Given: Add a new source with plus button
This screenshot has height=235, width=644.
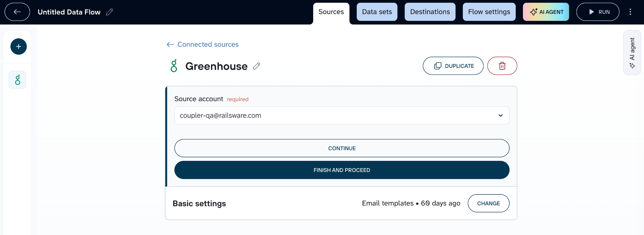Looking at the screenshot, I should pyautogui.click(x=19, y=46).
